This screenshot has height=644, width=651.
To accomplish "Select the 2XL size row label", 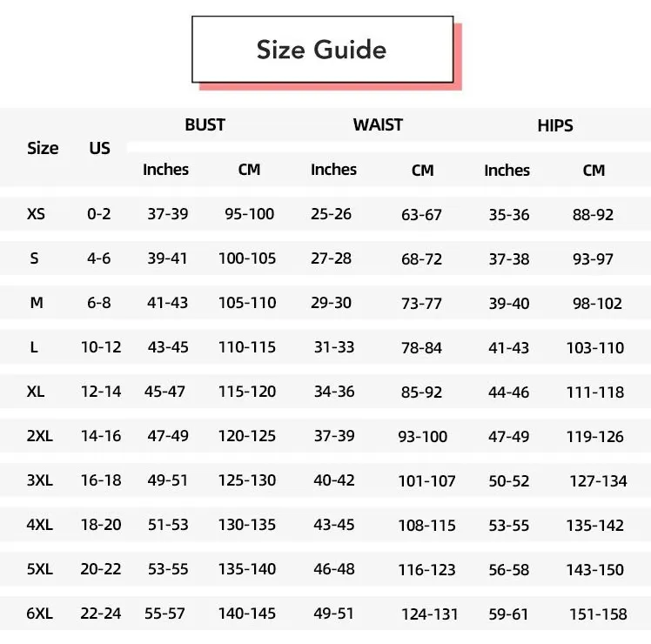I will coord(40,436).
